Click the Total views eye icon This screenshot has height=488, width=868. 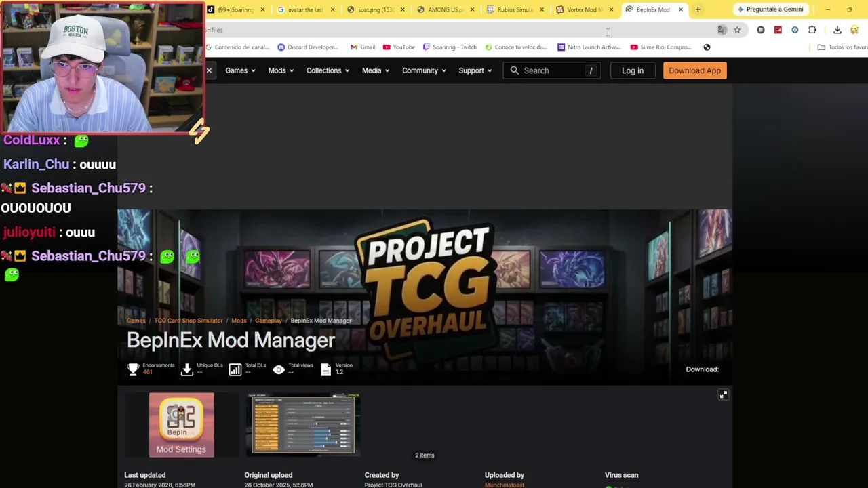pyautogui.click(x=279, y=369)
